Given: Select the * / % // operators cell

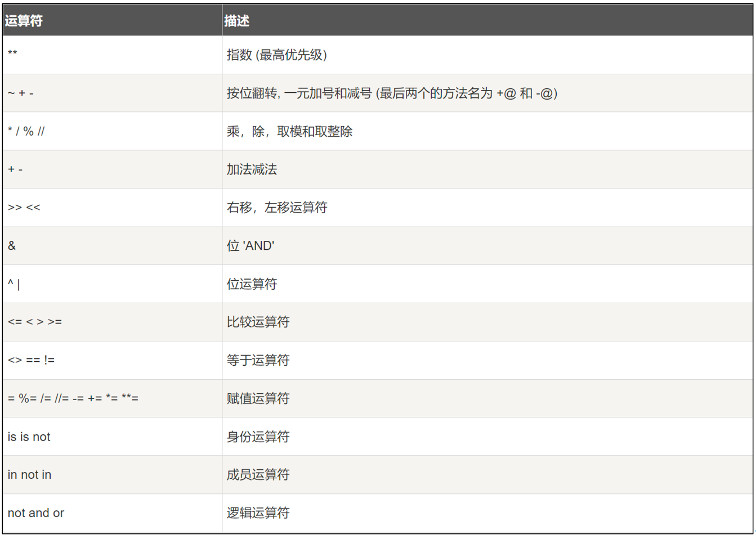Looking at the screenshot, I should click(x=26, y=131).
